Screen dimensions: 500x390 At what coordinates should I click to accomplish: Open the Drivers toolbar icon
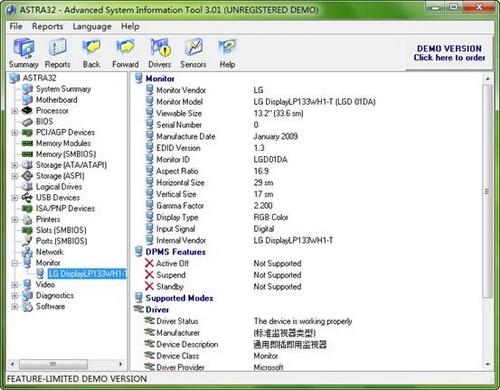160,53
